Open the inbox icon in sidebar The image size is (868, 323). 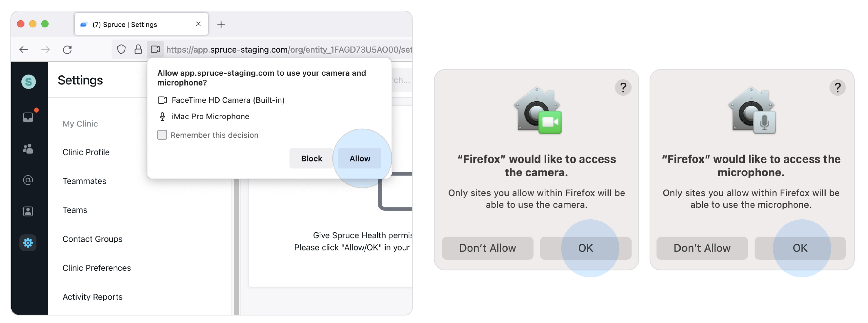pyautogui.click(x=28, y=117)
